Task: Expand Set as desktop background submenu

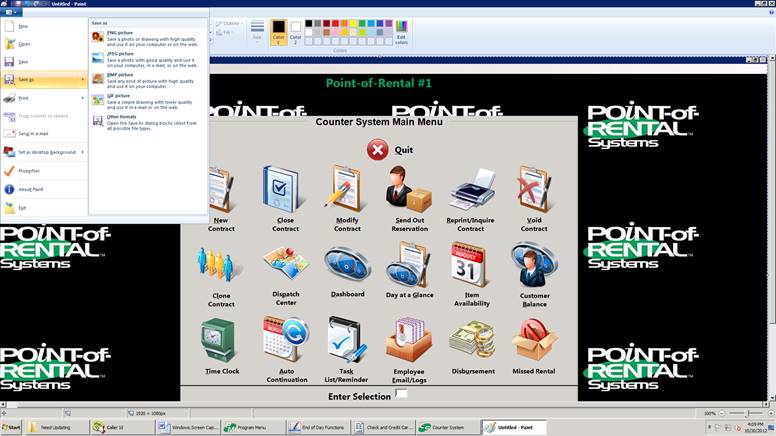Action: (x=83, y=152)
